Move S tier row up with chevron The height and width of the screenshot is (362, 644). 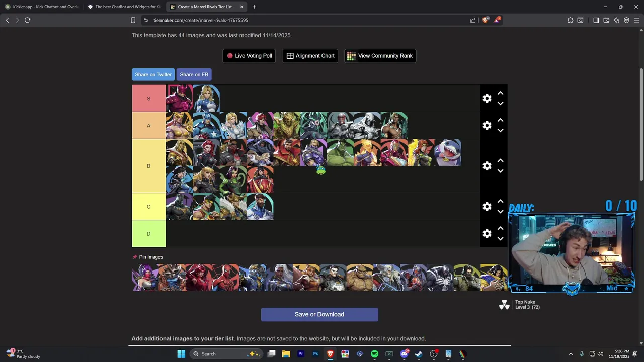click(x=500, y=93)
